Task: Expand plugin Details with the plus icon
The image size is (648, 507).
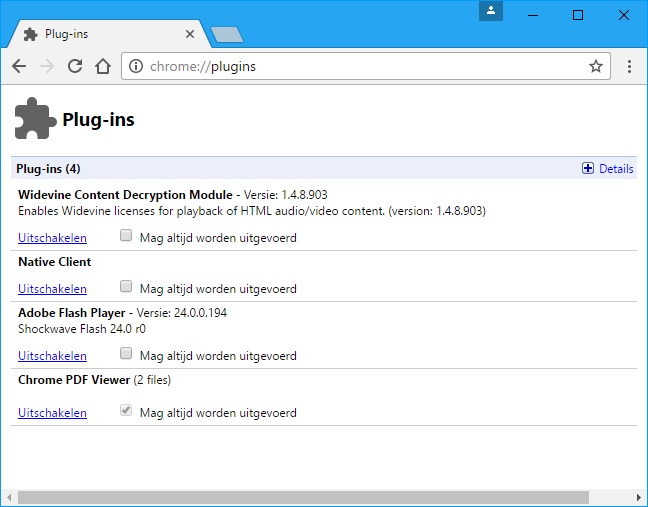Action: point(588,169)
